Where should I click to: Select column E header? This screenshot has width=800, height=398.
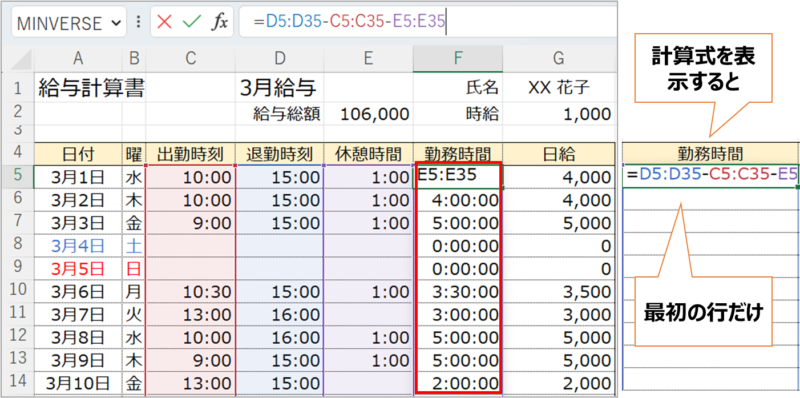368,59
